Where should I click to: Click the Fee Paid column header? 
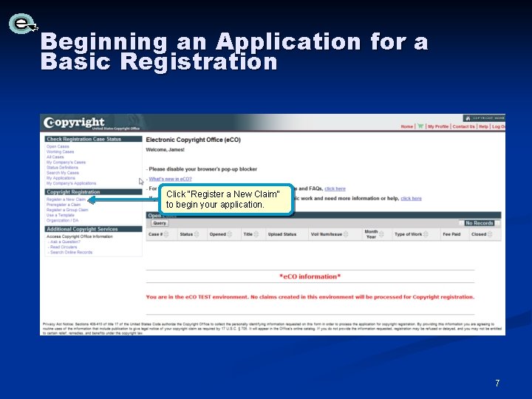451,234
